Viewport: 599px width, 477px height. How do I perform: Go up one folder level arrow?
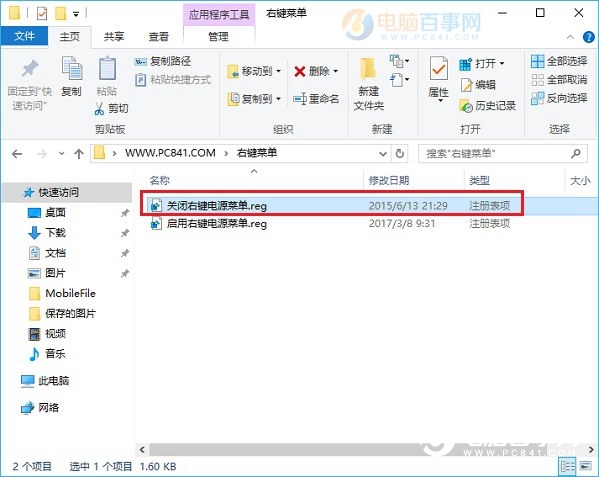(79, 154)
